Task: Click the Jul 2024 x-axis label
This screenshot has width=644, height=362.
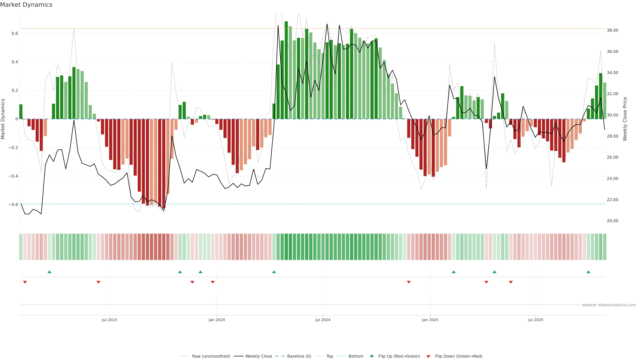Action: (323, 320)
